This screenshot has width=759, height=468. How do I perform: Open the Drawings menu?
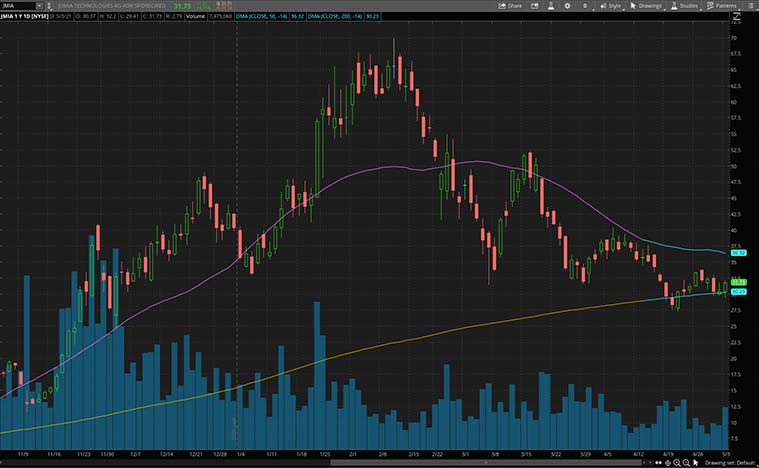coord(646,6)
